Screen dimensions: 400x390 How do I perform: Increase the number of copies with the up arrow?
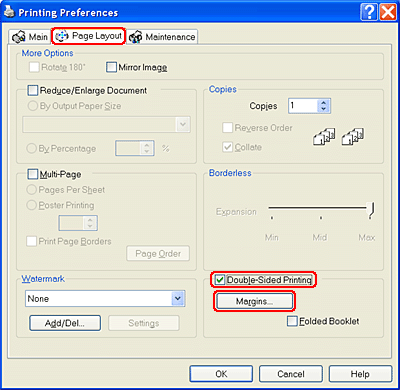323,102
